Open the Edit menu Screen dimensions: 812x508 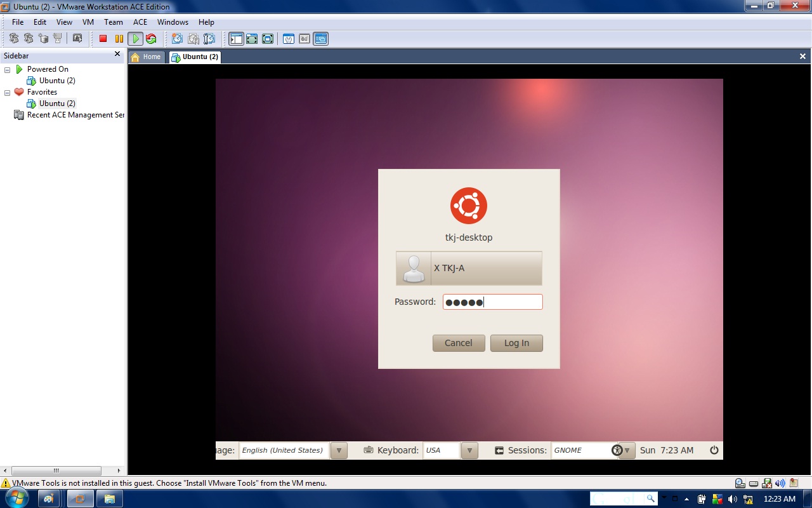[x=40, y=22]
